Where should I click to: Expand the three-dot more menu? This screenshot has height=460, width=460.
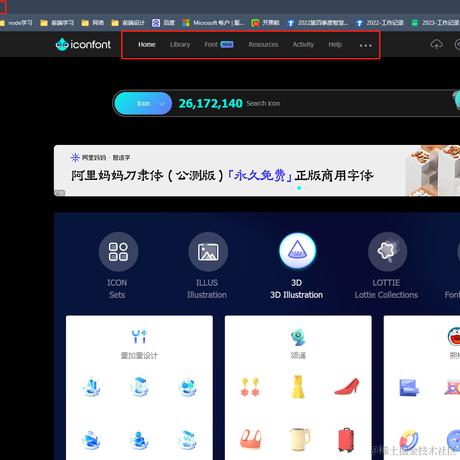[366, 45]
